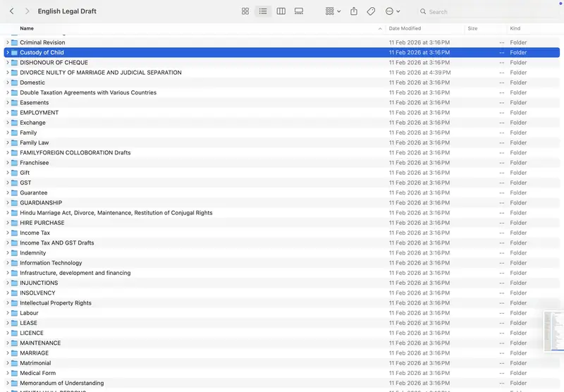Select the Income Tax folder icon
Viewport: 564px width, 392px height.
click(14, 233)
